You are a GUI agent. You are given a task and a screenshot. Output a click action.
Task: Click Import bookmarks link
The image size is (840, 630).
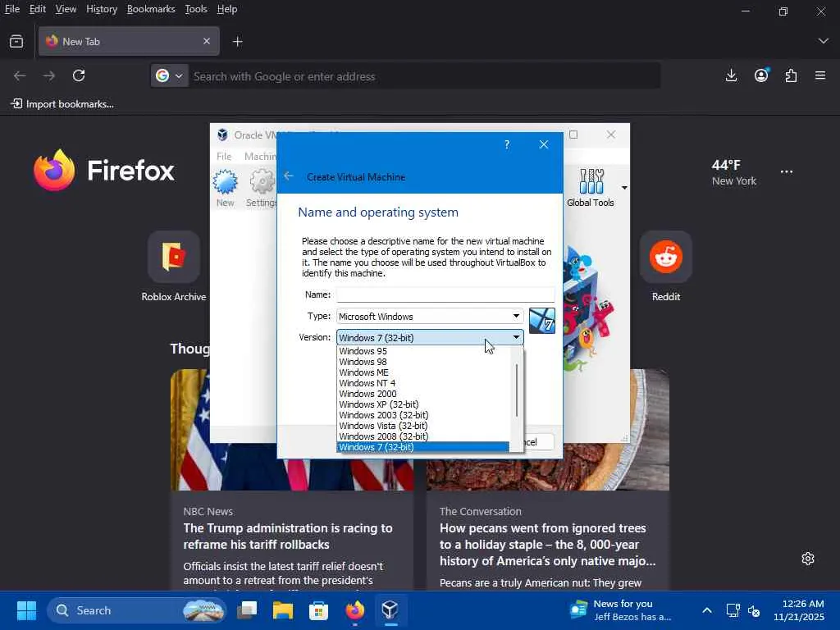[62, 104]
